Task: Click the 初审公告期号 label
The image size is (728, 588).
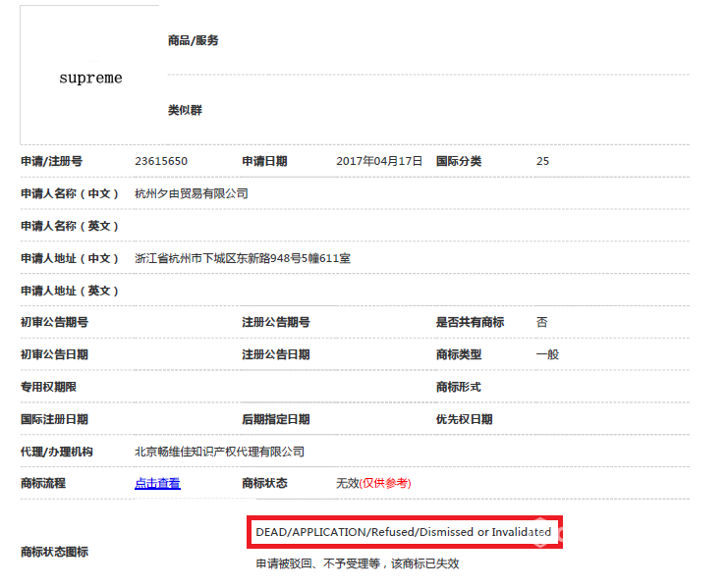Action: [54, 322]
